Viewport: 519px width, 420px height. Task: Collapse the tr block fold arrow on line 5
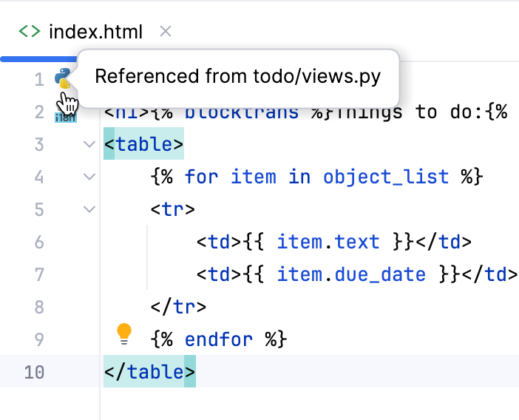tap(89, 209)
